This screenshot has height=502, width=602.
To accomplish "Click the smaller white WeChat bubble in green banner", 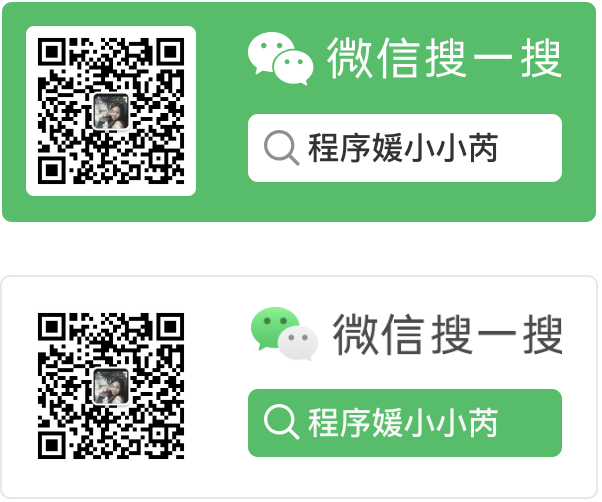I will point(293,67).
